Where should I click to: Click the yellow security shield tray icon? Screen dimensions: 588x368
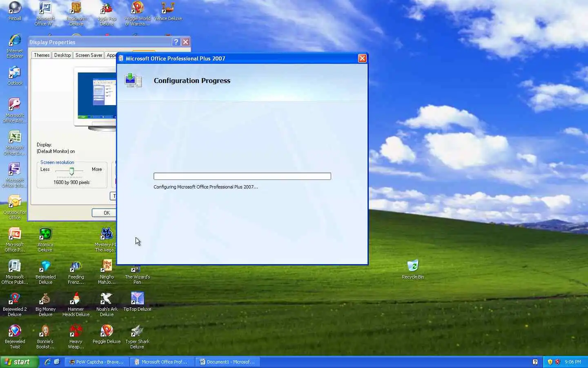click(550, 362)
